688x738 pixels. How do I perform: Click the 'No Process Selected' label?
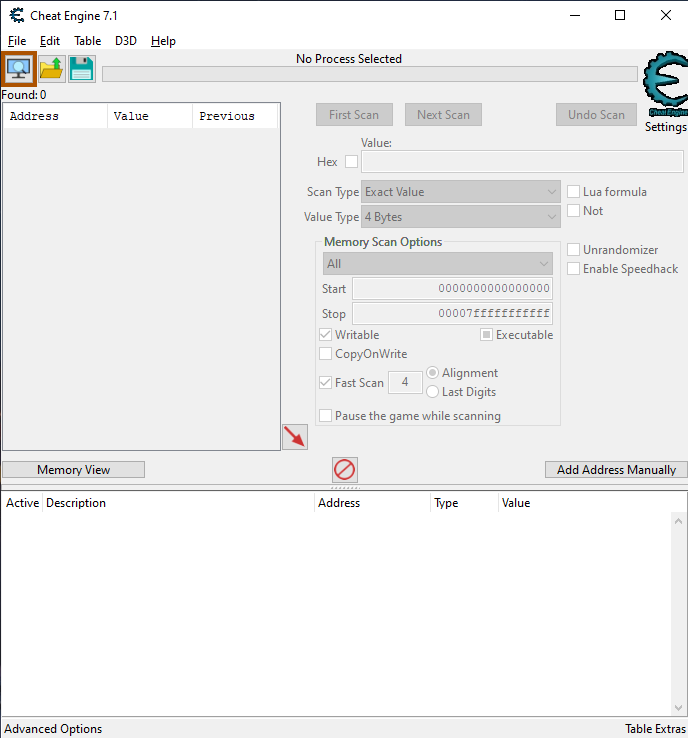point(349,59)
